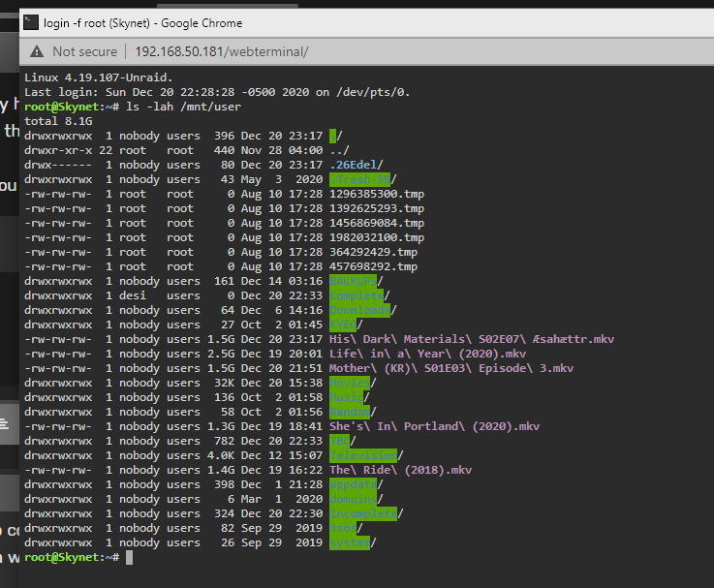Click the background window's lines icon at left edge
Viewport: 714px width, 588px height.
click(x=4, y=424)
